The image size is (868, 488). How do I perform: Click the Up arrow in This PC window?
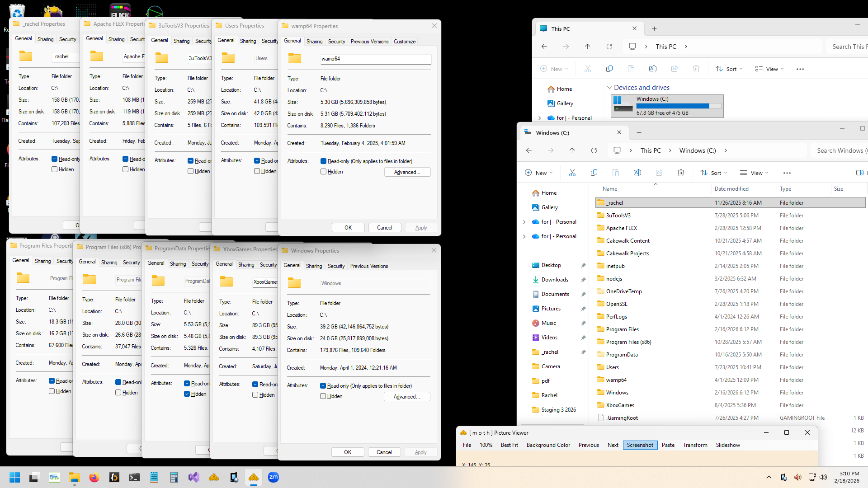(587, 47)
